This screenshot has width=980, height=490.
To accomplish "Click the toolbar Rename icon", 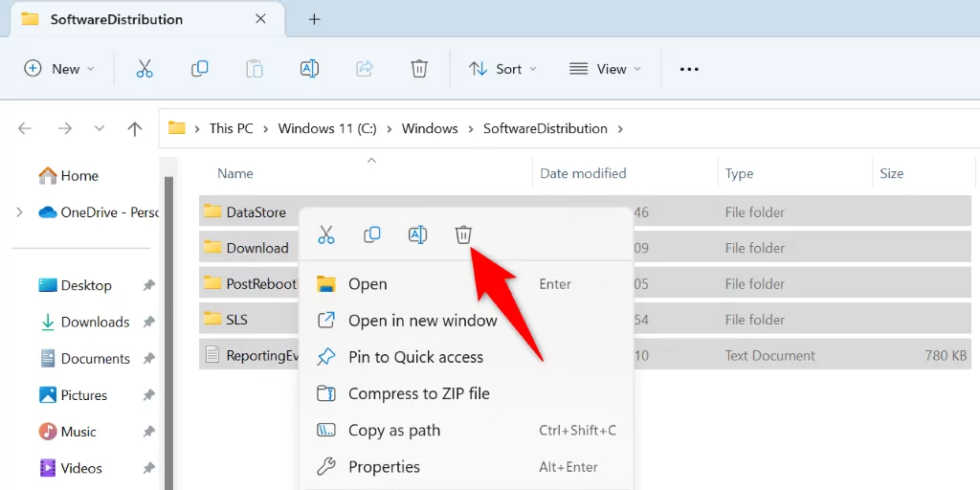I will tap(309, 69).
